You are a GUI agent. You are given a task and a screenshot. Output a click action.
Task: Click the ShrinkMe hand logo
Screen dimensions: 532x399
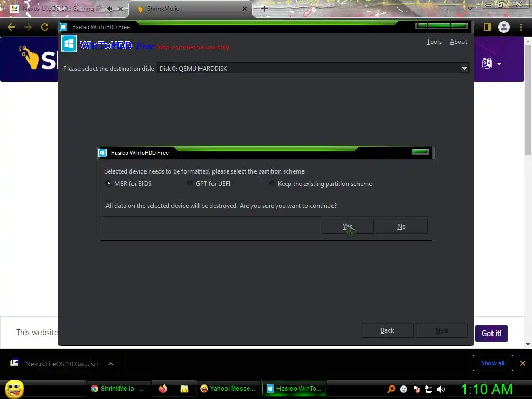tap(29, 58)
